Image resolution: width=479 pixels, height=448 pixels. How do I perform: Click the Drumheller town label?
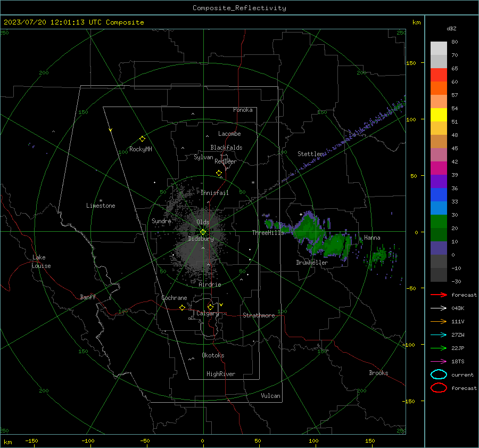click(312, 263)
